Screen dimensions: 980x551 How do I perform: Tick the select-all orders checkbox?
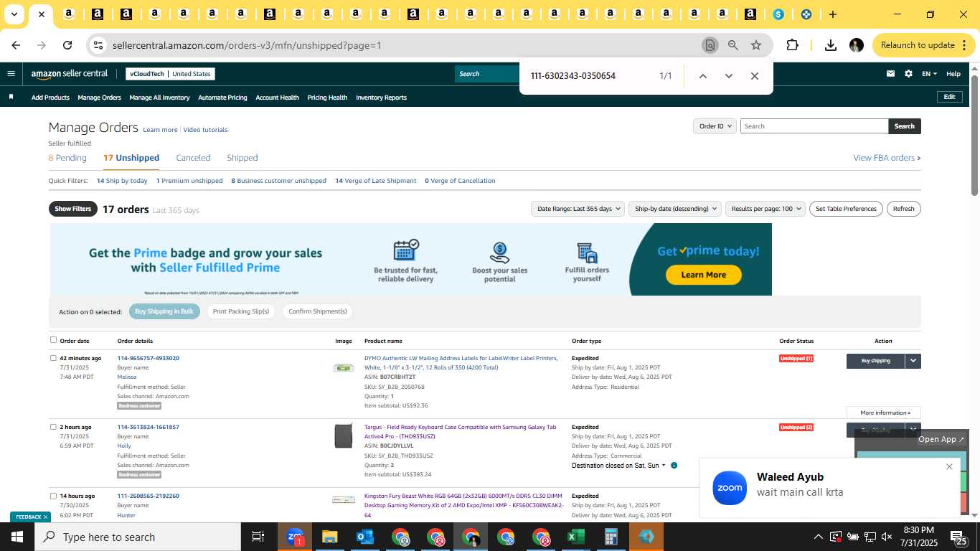53,340
